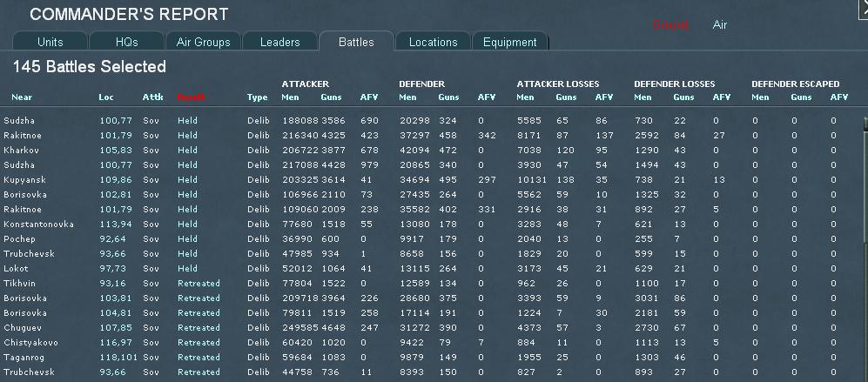Image resolution: width=868 pixels, height=382 pixels.
Task: Sort battles by Loc column
Action: [x=105, y=97]
